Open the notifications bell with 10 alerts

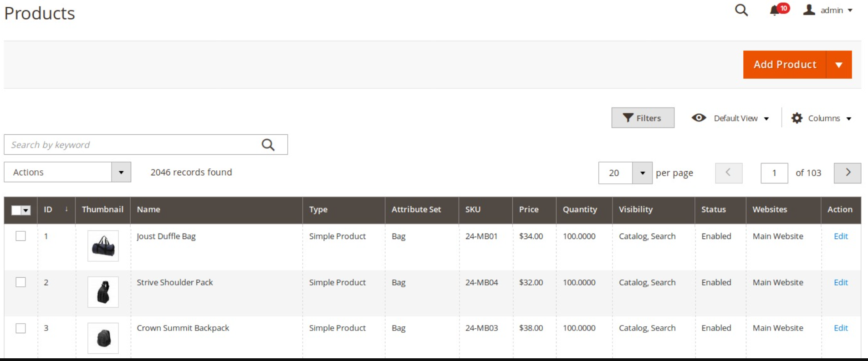[775, 10]
